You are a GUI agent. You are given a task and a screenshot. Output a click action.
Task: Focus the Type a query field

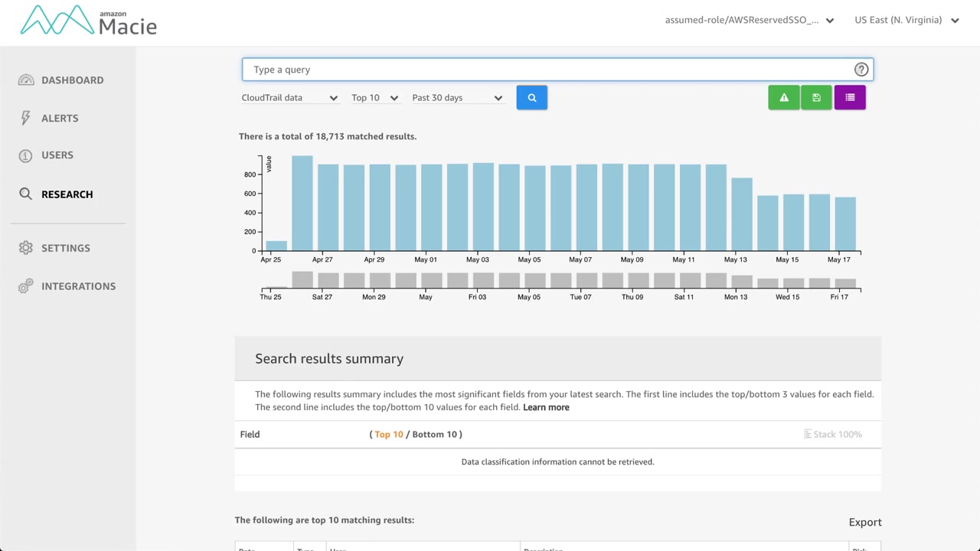pos(547,70)
